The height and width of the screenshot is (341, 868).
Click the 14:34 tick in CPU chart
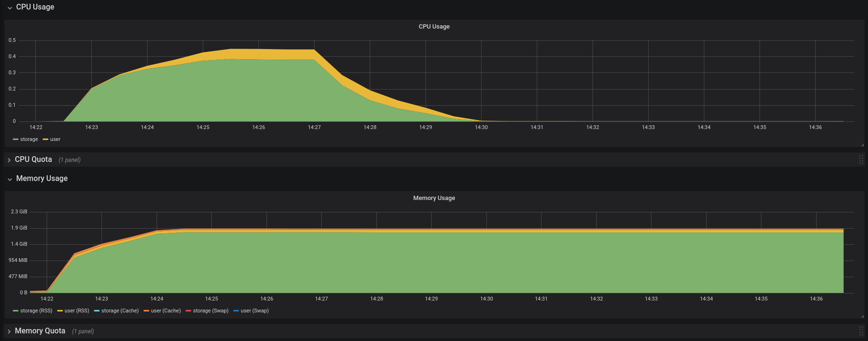704,128
